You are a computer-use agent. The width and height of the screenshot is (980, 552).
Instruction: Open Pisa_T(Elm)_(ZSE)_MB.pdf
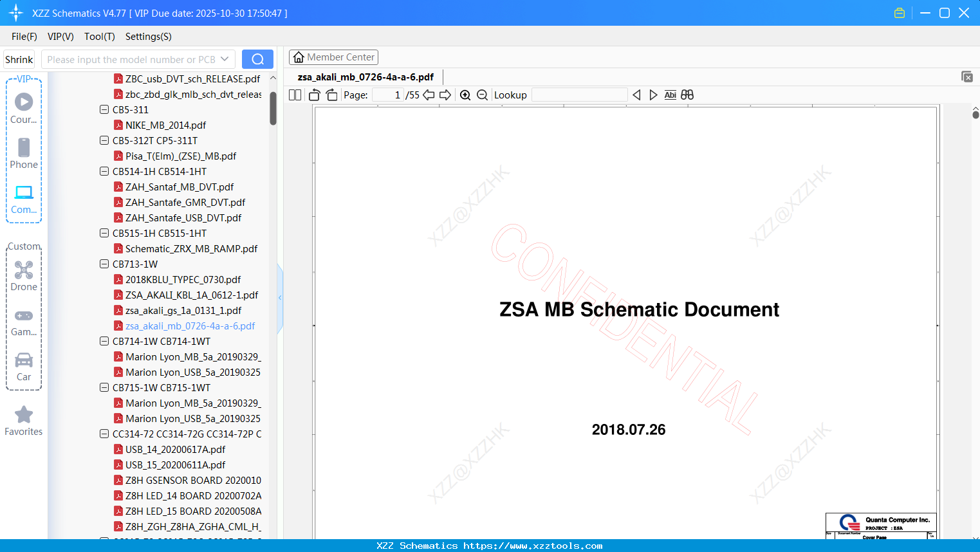tap(175, 156)
